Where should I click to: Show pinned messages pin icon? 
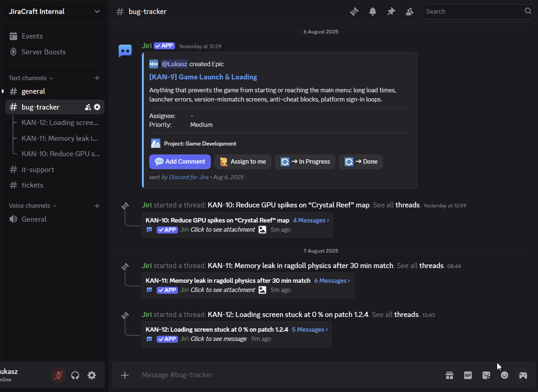391,11
